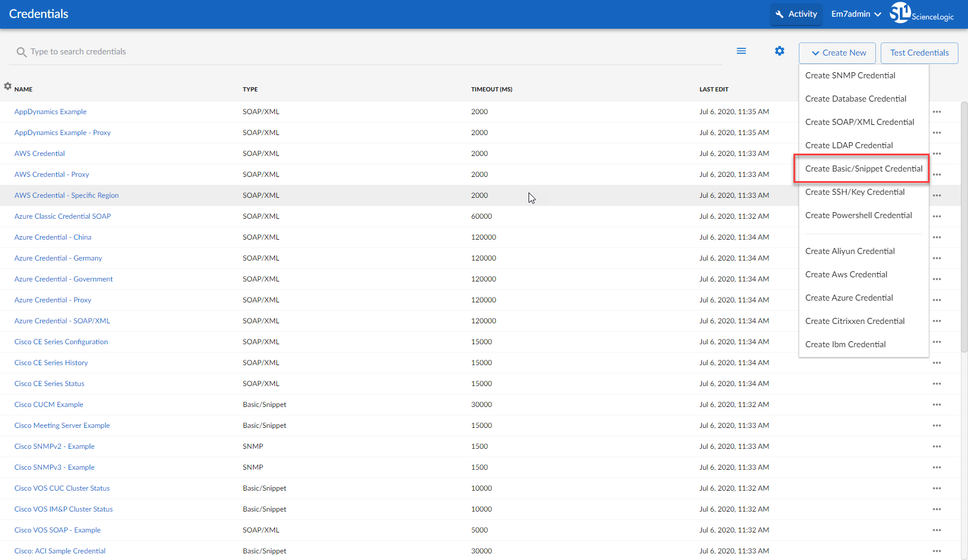Screen dimensions: 968x560
Task: Open actions menu for AppDynamics Example - Proxy
Action: coord(937,133)
